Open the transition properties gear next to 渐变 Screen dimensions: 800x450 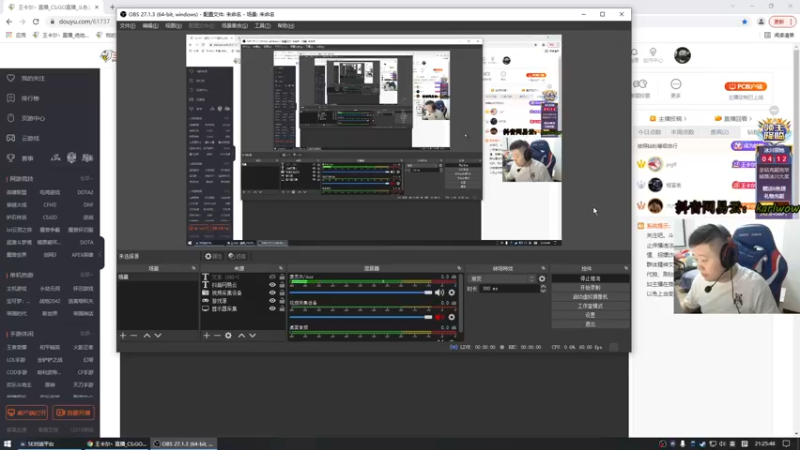tap(542, 279)
